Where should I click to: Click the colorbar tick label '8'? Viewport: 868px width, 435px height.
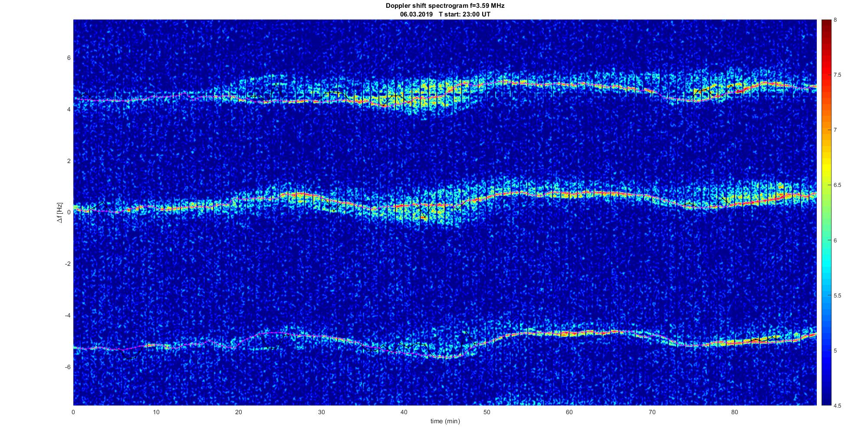pos(835,20)
